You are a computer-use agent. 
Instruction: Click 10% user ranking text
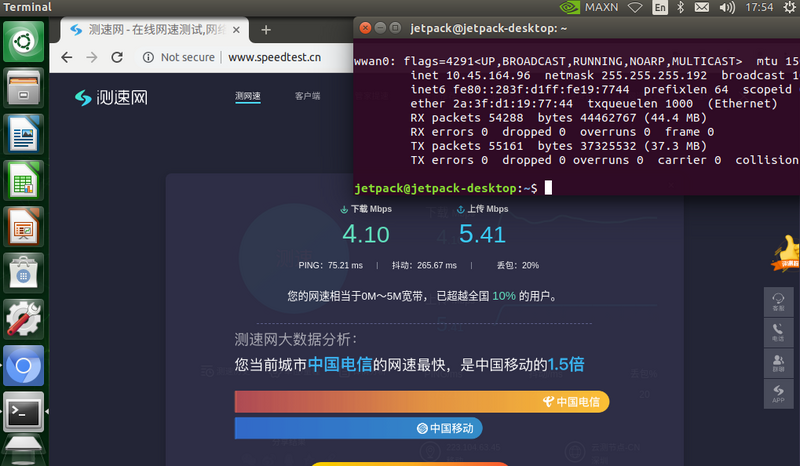[504, 296]
